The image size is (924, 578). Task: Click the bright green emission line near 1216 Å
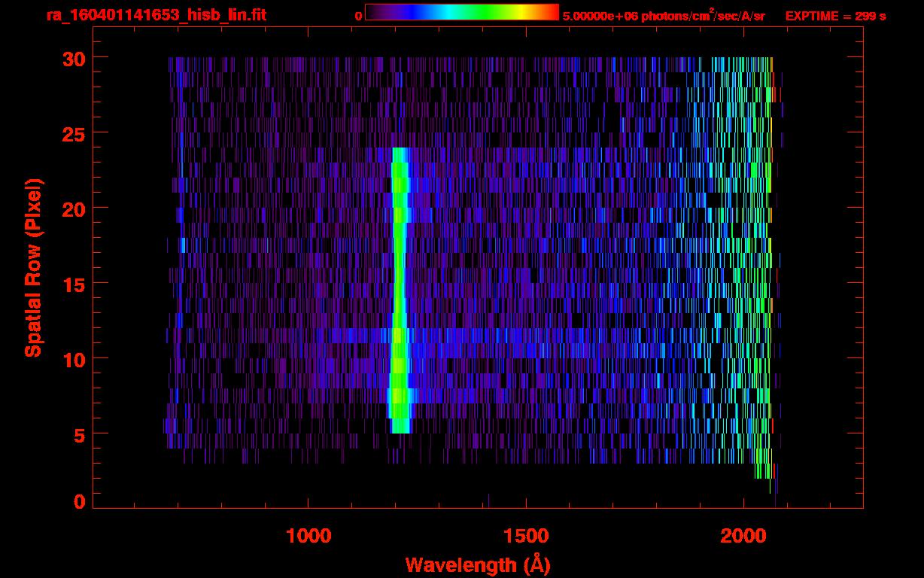pos(400,290)
